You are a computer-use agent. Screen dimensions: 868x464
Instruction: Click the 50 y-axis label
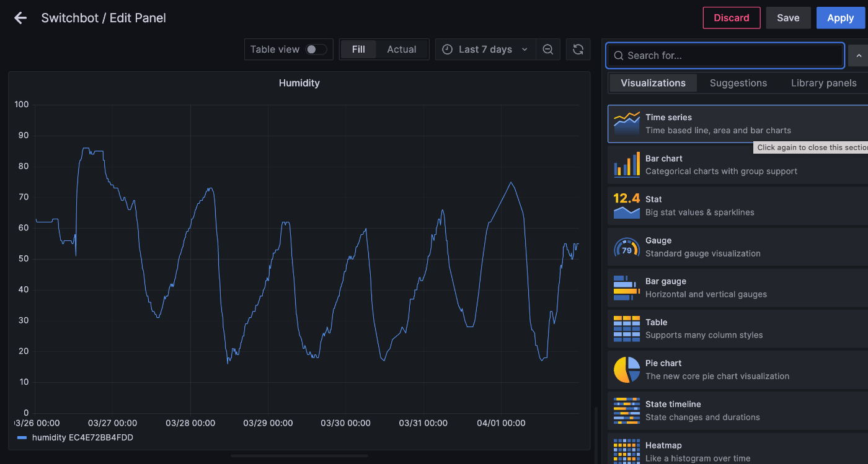pyautogui.click(x=24, y=259)
